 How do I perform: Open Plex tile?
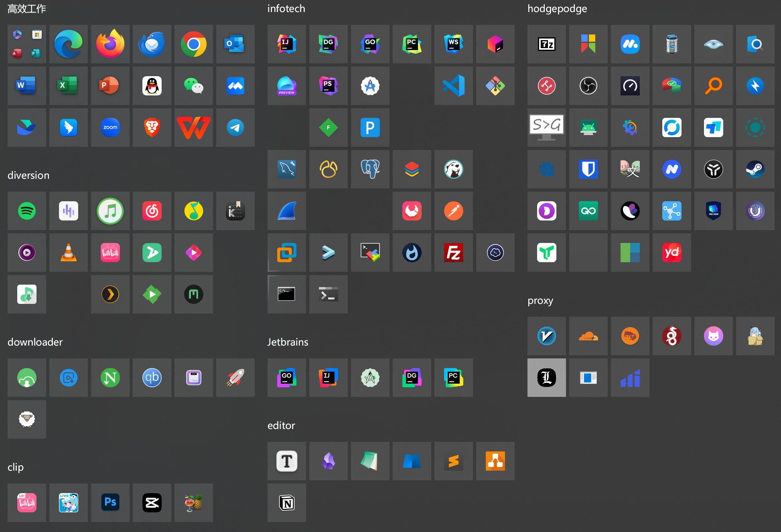point(110,294)
